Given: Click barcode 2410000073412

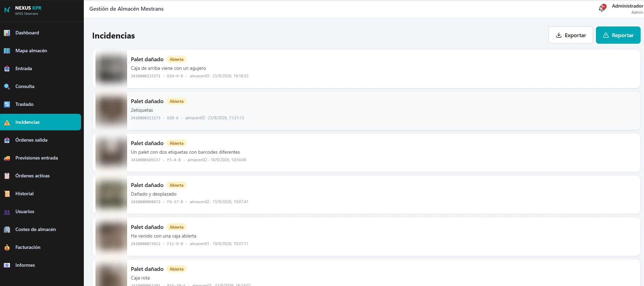Looking at the screenshot, I should pos(146,244).
